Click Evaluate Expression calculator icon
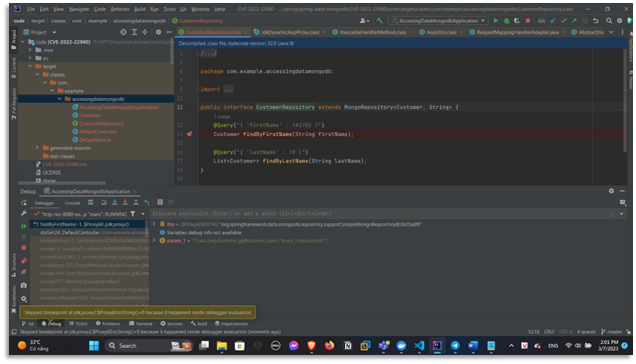Viewport: 636px width, 364px height. pyautogui.click(x=160, y=202)
